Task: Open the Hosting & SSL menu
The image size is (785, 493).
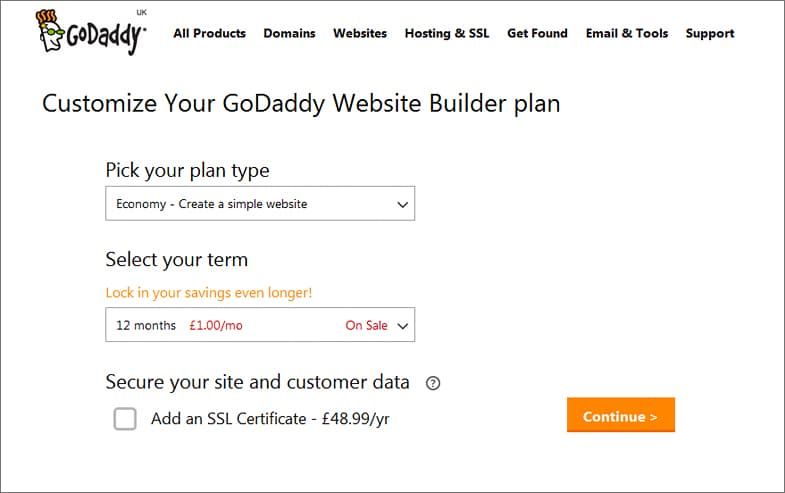Action: point(447,34)
